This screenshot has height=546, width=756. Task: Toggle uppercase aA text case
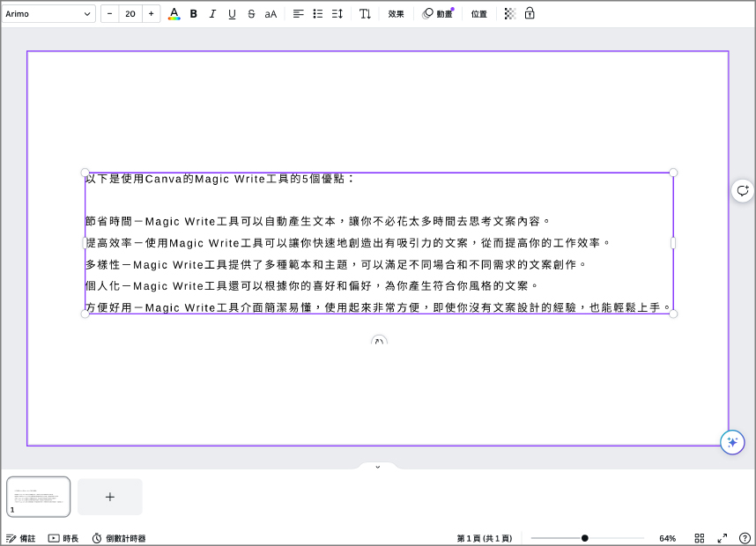[271, 14]
